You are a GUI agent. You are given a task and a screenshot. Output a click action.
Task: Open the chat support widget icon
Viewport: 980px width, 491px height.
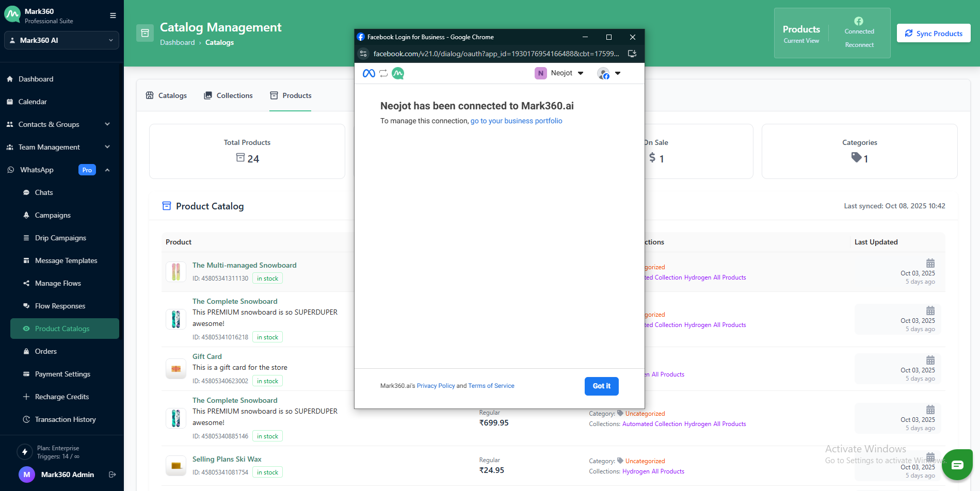pyautogui.click(x=957, y=465)
